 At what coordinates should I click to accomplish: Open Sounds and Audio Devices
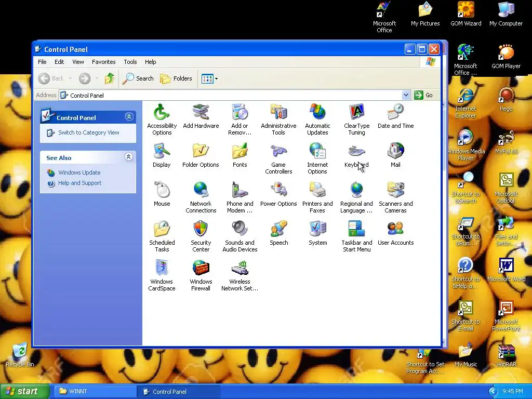[240, 236]
